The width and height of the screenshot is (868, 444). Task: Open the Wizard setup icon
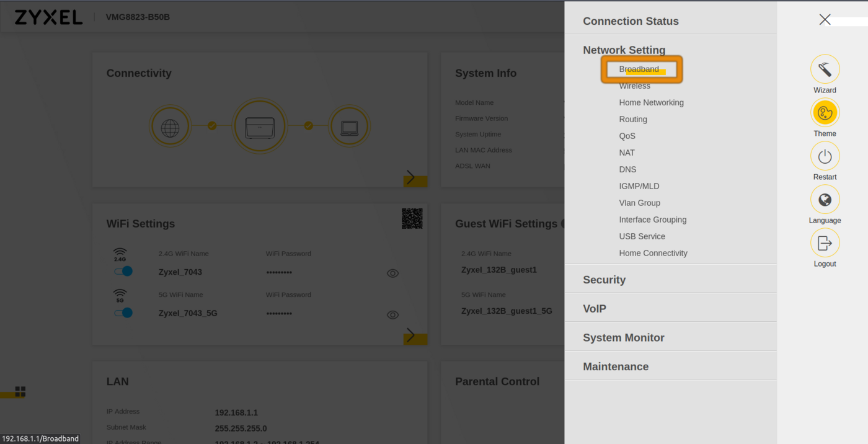(x=825, y=69)
